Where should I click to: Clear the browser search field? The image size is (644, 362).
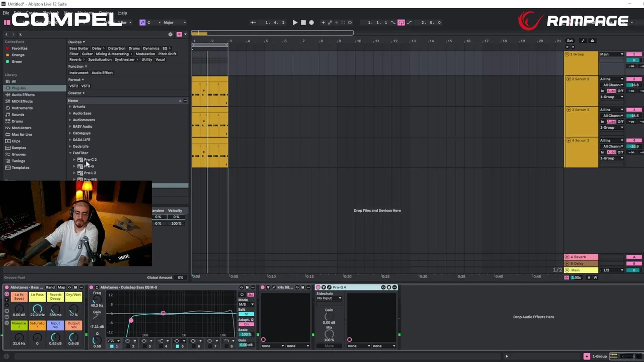(x=170, y=34)
